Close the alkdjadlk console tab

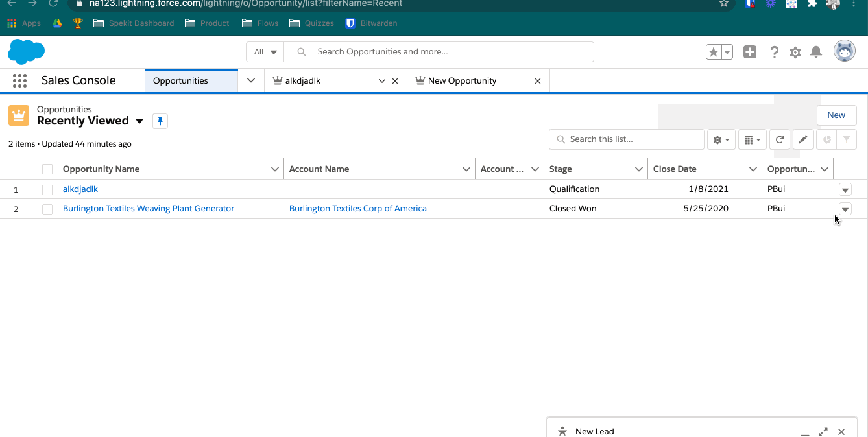point(395,81)
